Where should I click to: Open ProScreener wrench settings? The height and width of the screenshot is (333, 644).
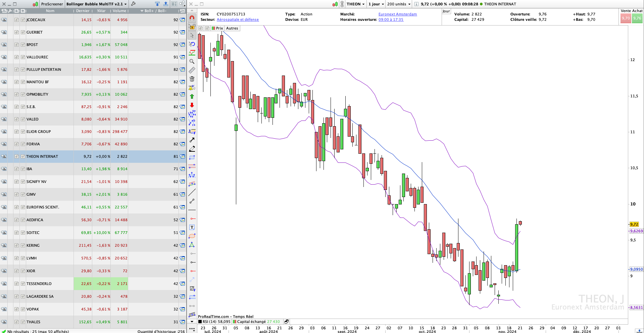pyautogui.click(x=133, y=4)
